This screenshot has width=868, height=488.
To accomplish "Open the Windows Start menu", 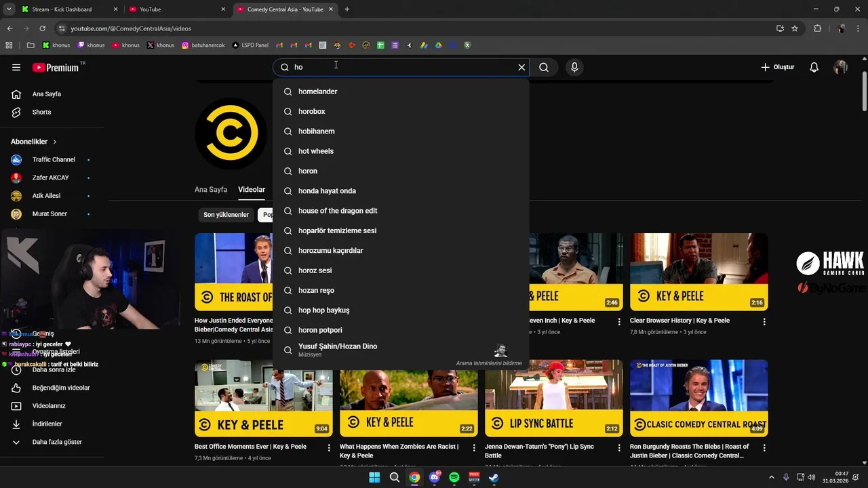I will point(374,477).
